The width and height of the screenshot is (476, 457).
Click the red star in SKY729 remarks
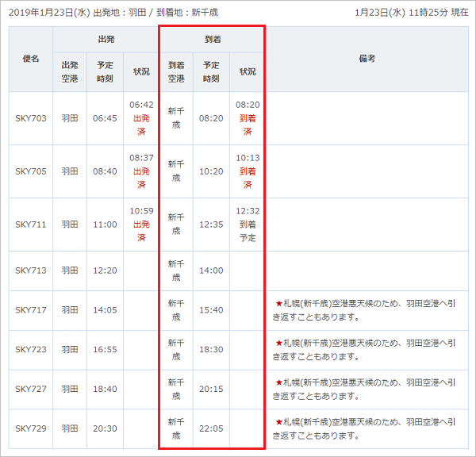pos(279,422)
